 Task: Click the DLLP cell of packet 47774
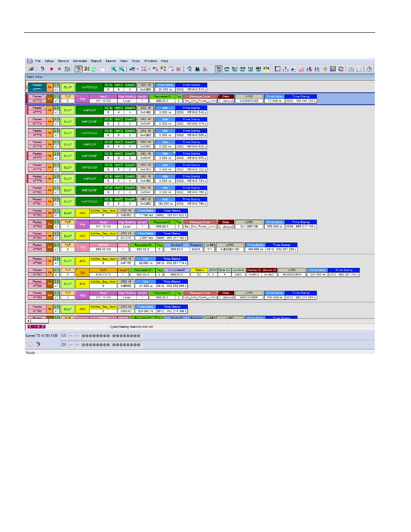point(68,121)
